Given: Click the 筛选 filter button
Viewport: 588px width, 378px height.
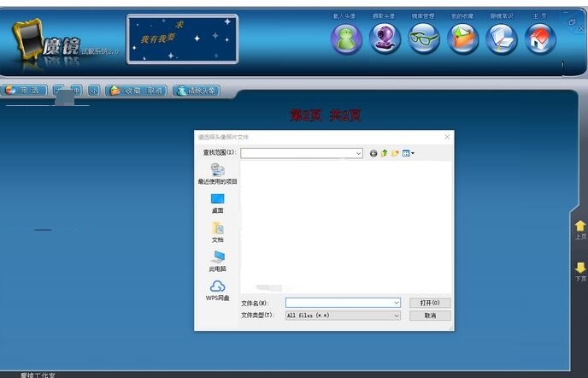Looking at the screenshot, I should click(x=25, y=91).
